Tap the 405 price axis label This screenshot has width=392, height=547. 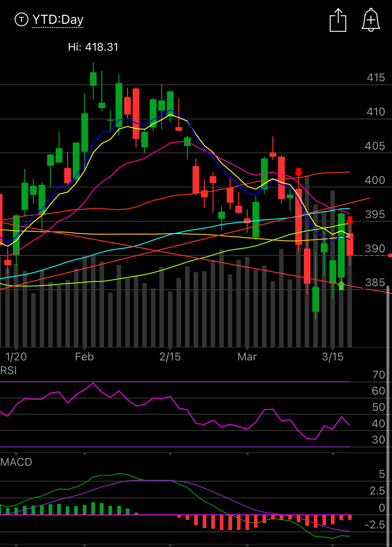click(375, 146)
